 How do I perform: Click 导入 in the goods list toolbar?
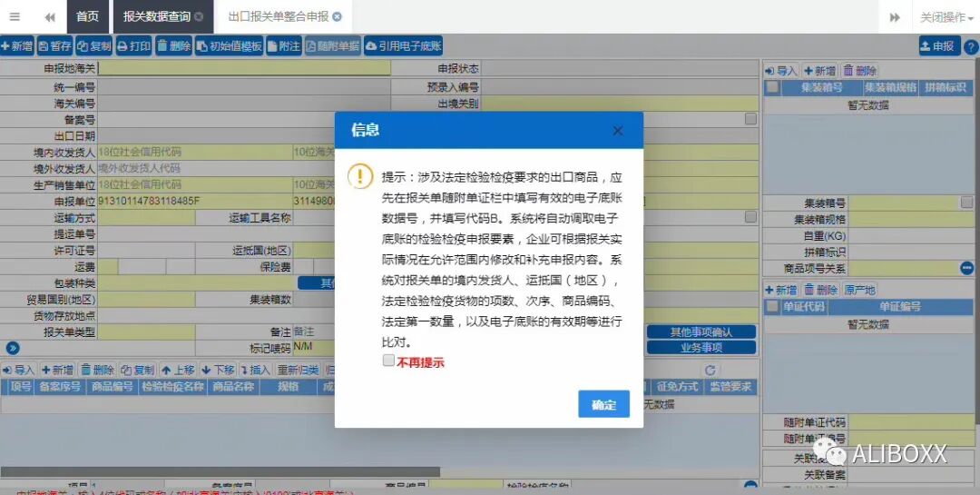coord(19,370)
